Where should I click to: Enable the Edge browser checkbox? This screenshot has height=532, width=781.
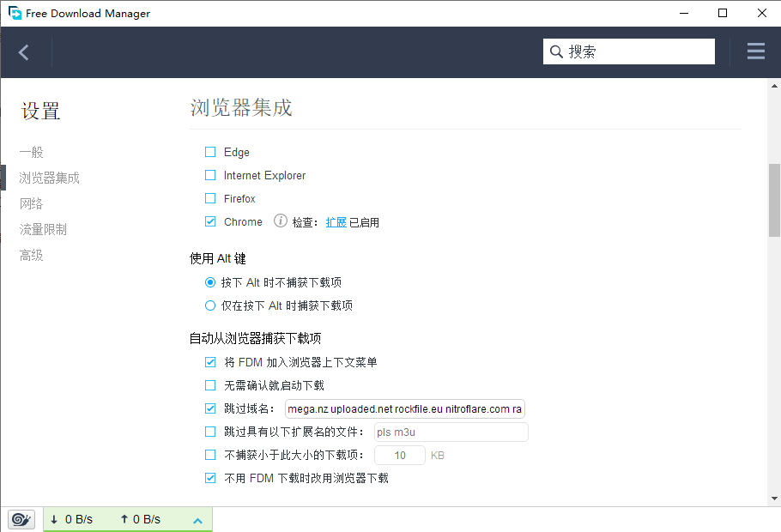(210, 152)
